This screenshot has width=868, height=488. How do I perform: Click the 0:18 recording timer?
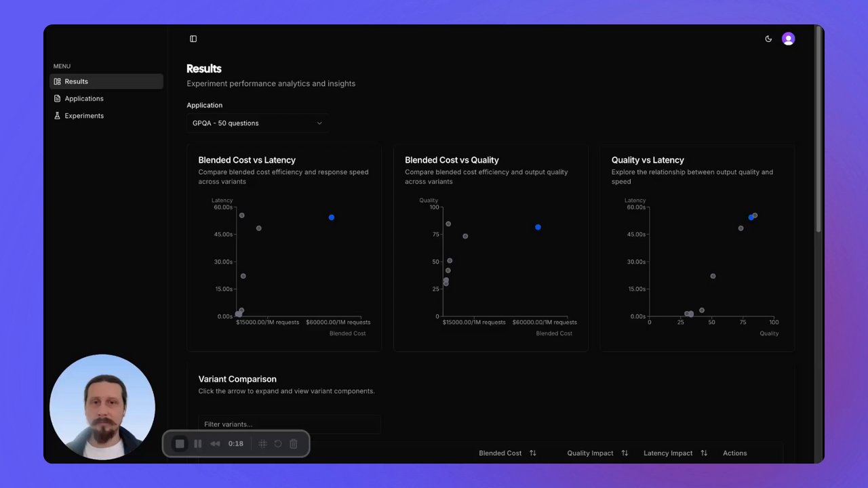tap(235, 444)
